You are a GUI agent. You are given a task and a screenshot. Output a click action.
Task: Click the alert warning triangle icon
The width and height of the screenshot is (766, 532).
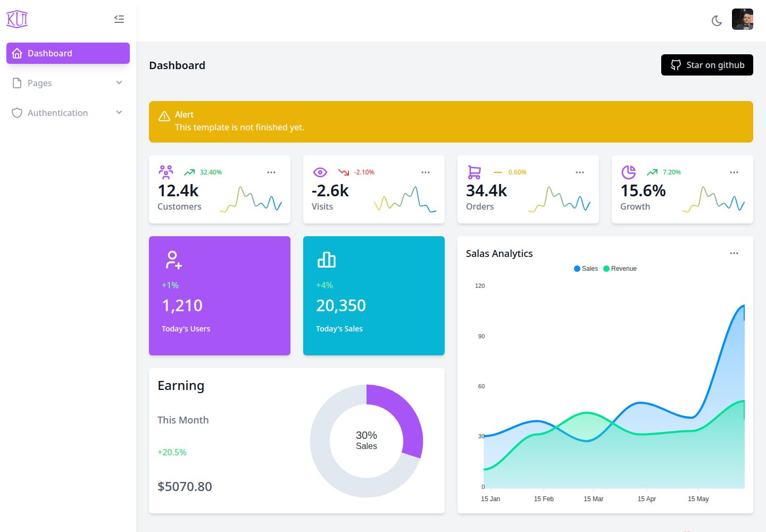164,116
